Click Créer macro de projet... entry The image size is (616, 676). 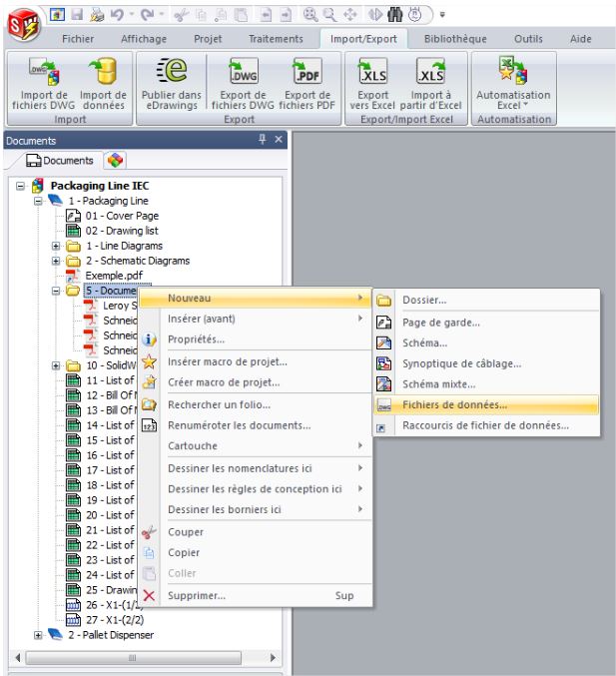coord(256,382)
